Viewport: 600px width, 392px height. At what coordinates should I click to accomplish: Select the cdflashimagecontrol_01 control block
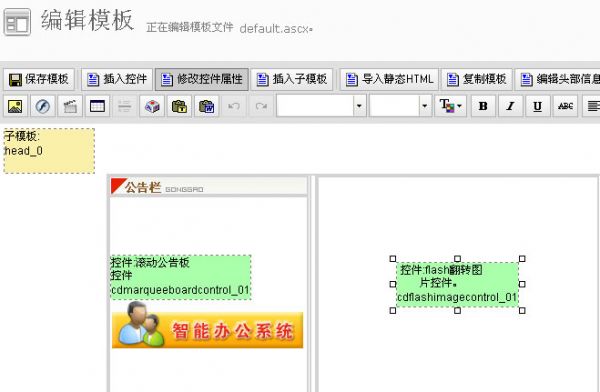pos(457,284)
